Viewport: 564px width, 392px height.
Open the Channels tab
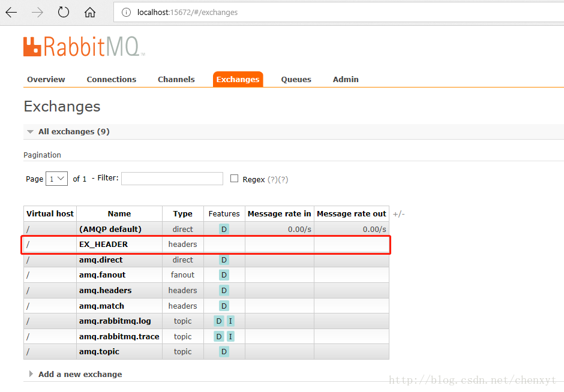(x=176, y=79)
